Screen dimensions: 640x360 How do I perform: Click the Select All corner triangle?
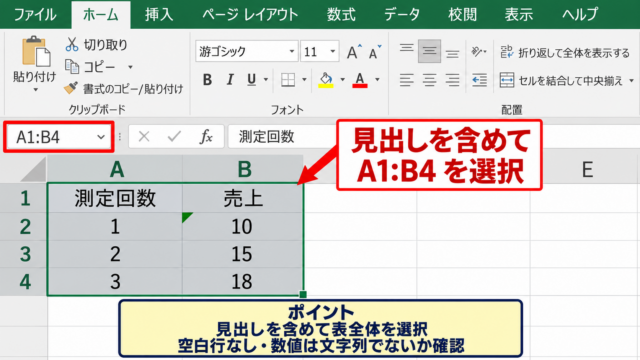pos(33,170)
